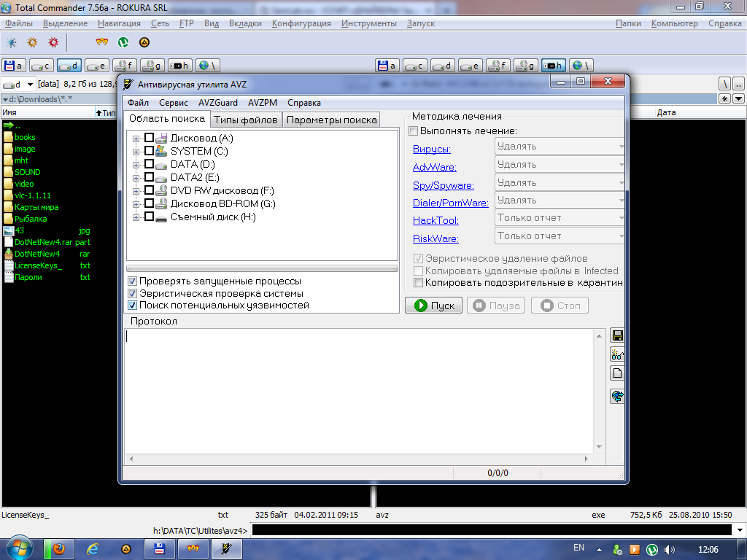Check the Съемный диск (H:) checkbox
This screenshot has height=560, width=747.
click(x=149, y=217)
